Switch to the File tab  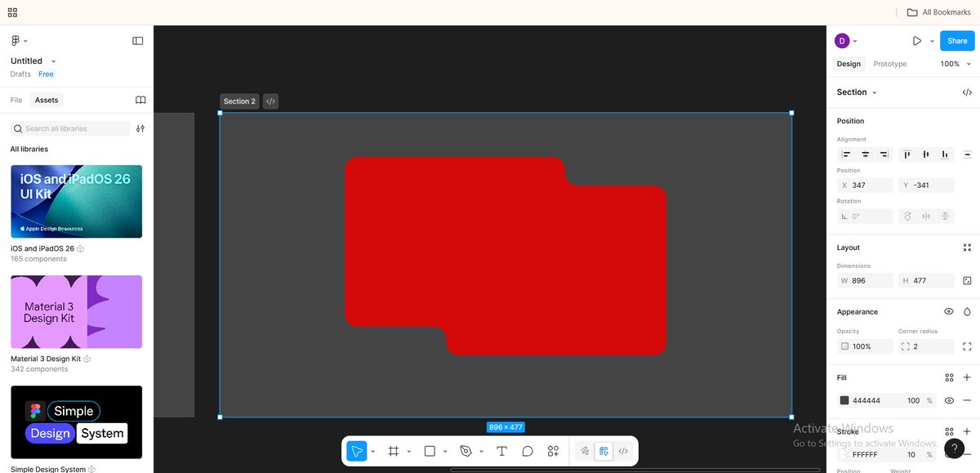[x=16, y=100]
